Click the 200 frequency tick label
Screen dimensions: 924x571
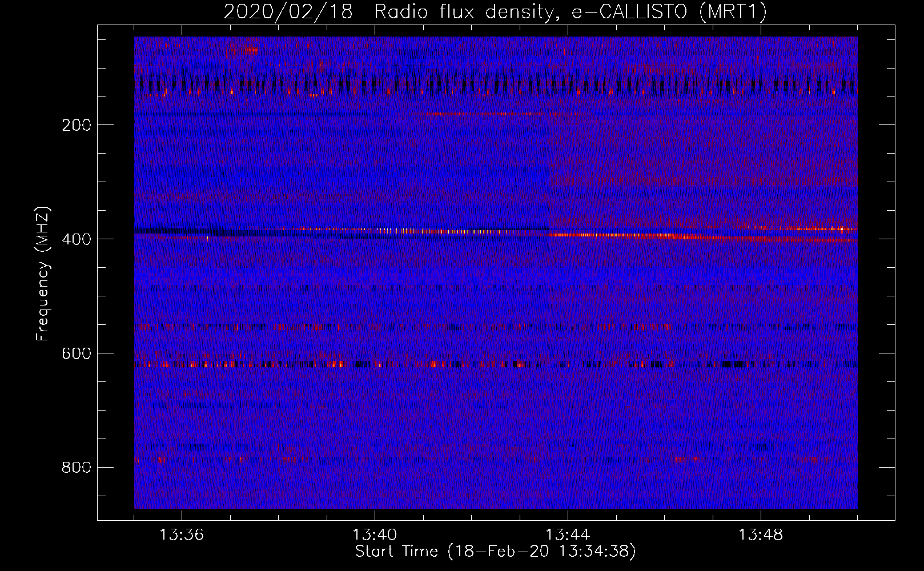pos(76,125)
